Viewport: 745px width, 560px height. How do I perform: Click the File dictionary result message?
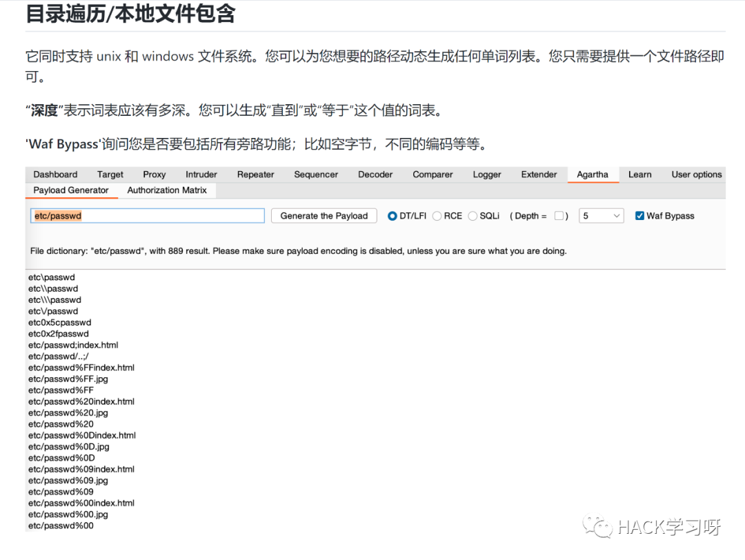299,251
